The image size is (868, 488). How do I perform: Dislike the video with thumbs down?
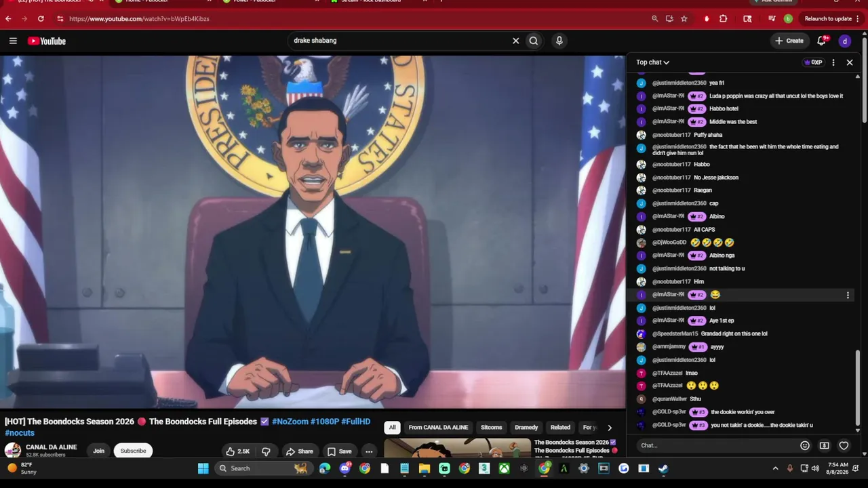click(266, 451)
